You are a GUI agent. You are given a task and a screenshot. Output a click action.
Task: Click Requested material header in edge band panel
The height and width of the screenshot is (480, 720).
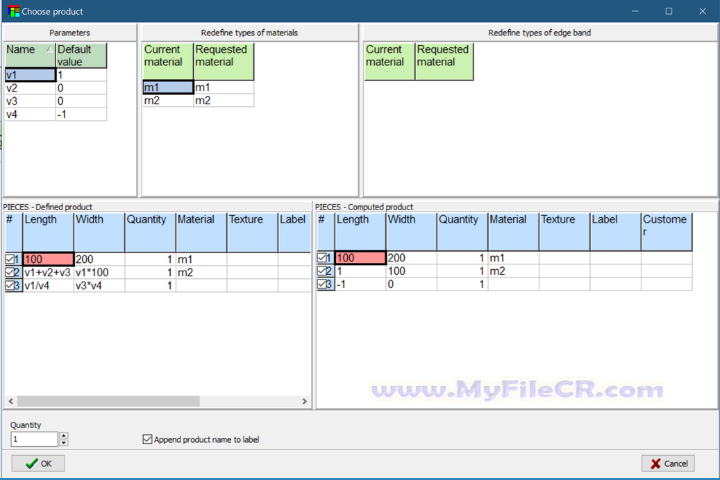444,62
